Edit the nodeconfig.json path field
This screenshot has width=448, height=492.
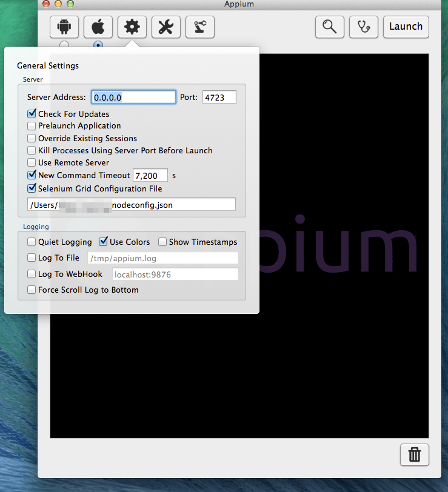[x=132, y=205]
